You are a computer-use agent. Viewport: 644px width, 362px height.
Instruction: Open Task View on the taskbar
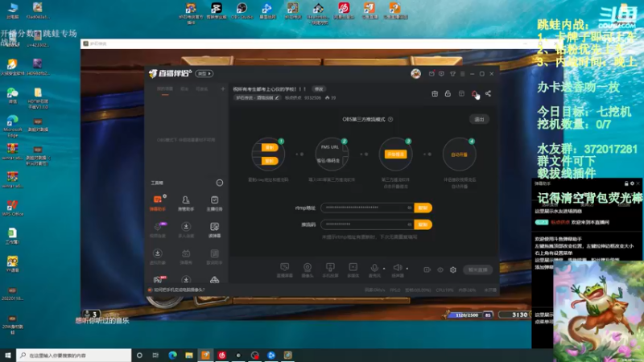[x=155, y=355]
